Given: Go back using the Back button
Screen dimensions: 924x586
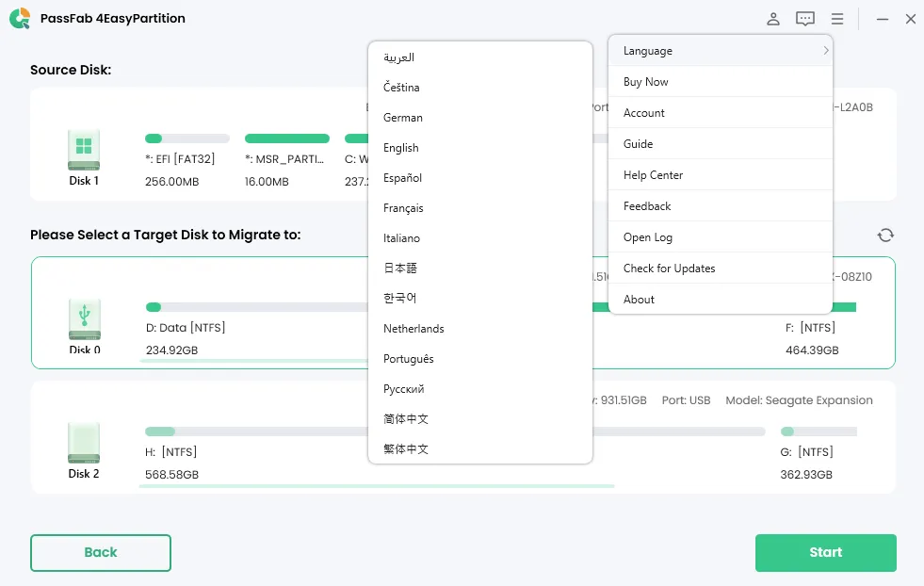Looking at the screenshot, I should coord(101,553).
